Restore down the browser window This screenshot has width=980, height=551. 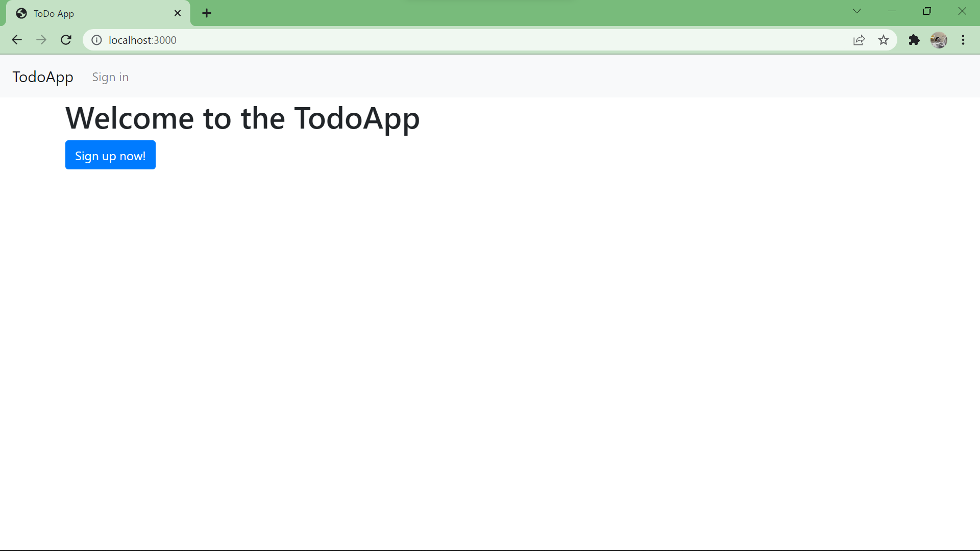coord(927,11)
